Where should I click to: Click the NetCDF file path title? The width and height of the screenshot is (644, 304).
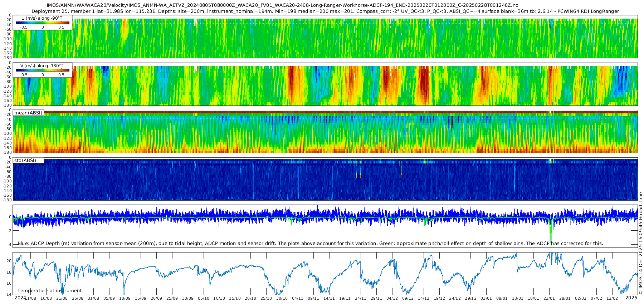282,5
